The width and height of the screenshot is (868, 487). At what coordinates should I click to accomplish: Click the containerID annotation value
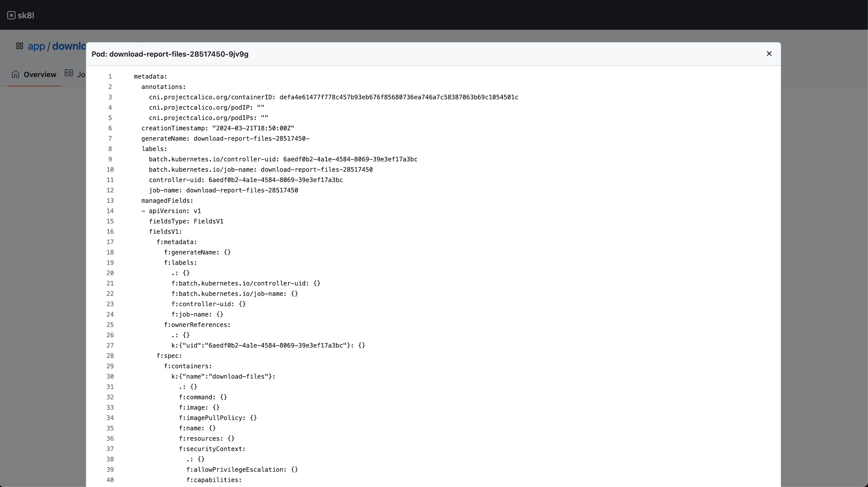(399, 97)
